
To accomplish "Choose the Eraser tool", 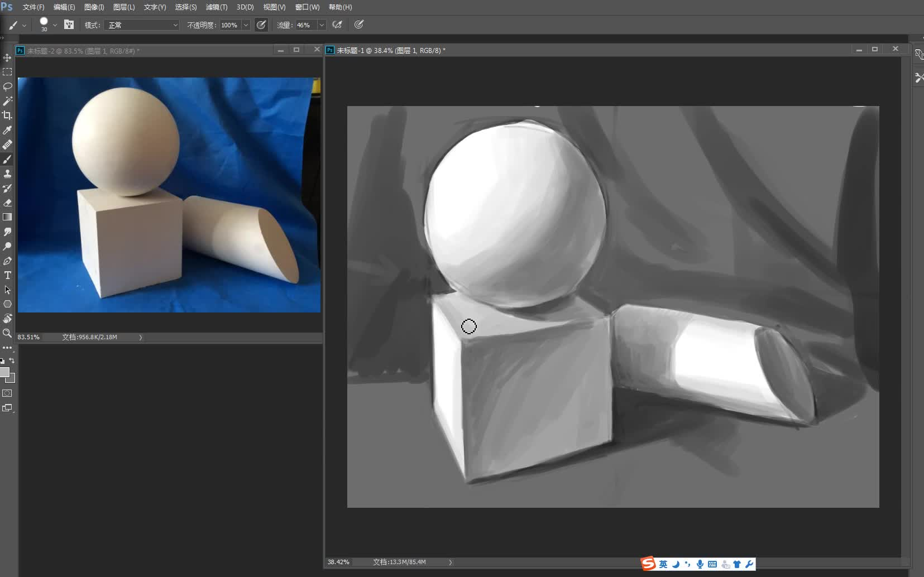I will tap(7, 203).
